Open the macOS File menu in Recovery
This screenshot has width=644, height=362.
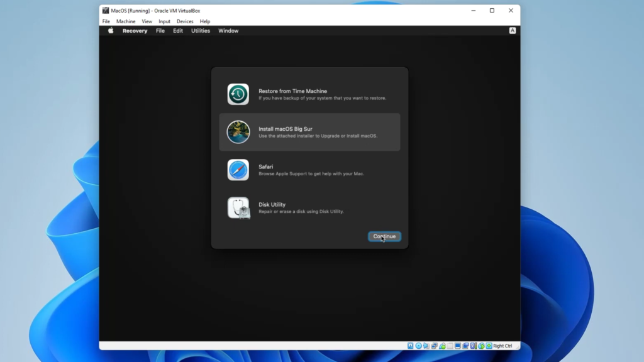click(x=160, y=31)
